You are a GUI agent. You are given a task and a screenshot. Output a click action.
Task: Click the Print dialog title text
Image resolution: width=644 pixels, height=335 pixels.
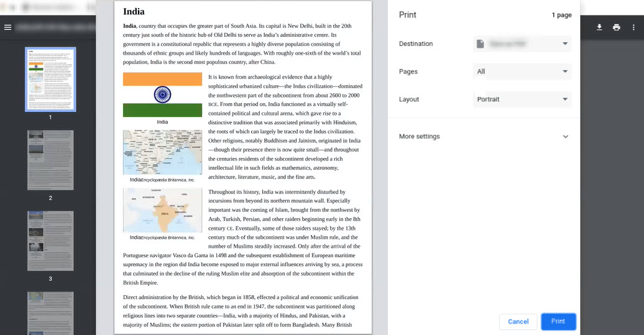point(408,15)
